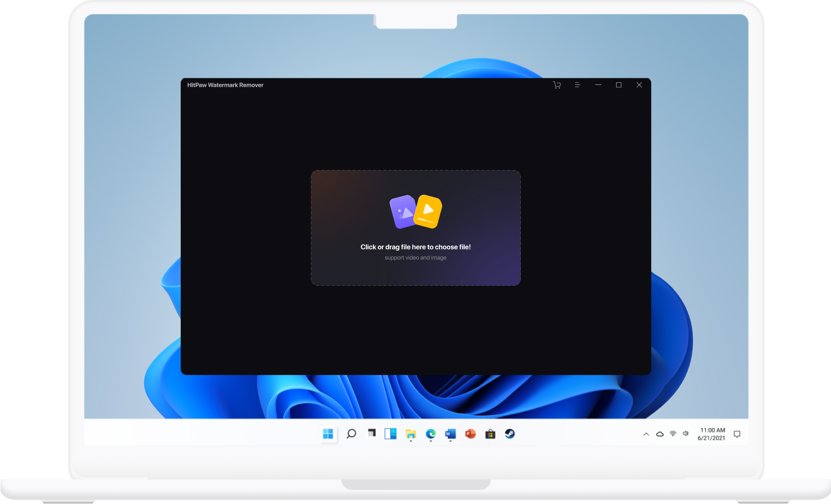This screenshot has height=504, width=831.
Task: Open Steam from the taskbar
Action: click(510, 434)
